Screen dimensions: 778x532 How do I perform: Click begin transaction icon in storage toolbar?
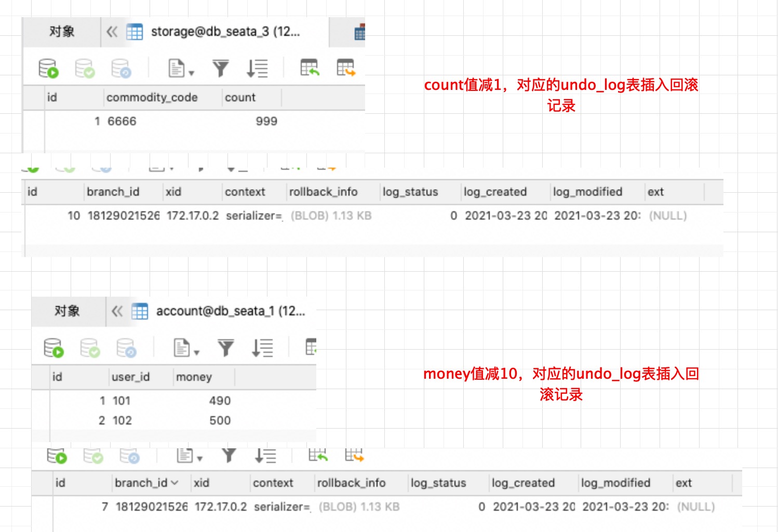pyautogui.click(x=49, y=69)
